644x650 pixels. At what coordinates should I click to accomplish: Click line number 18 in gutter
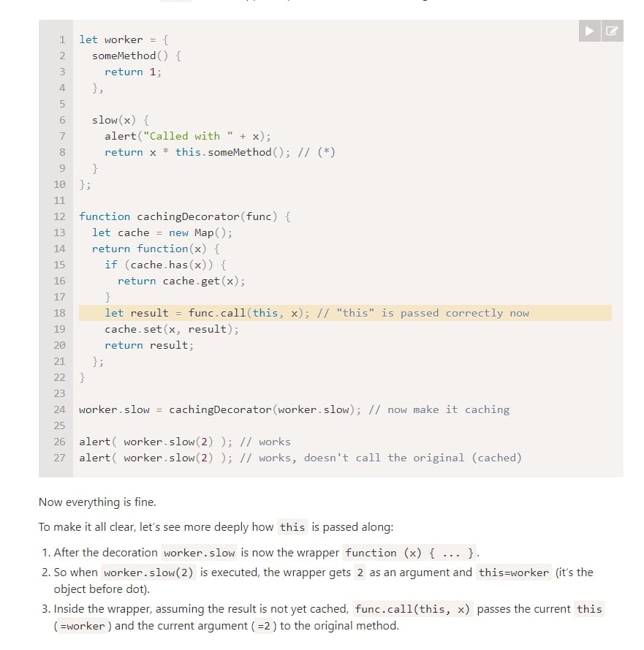60,313
